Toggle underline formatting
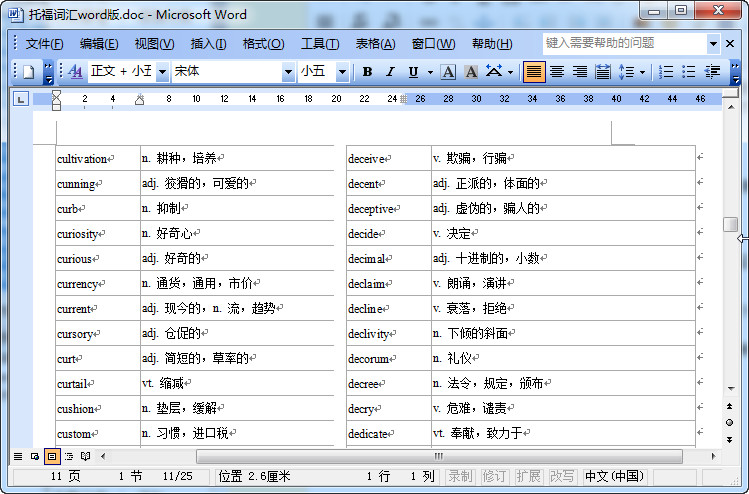This screenshot has width=749, height=494. [413, 72]
